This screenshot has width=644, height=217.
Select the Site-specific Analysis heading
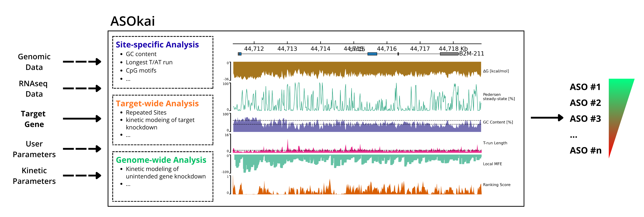(x=157, y=44)
